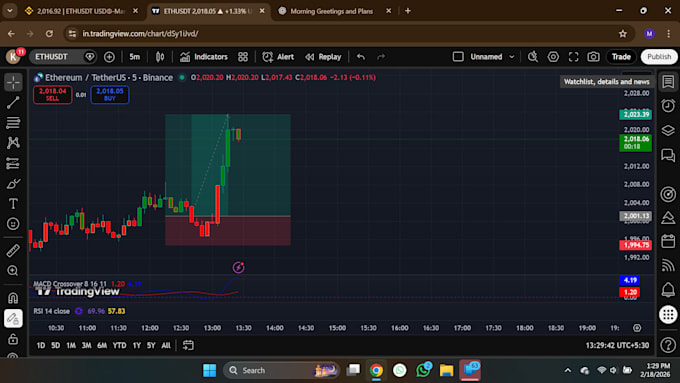This screenshot has height=383, width=680.
Task: Open Watchlist, details and news panel
Action: tap(668, 82)
